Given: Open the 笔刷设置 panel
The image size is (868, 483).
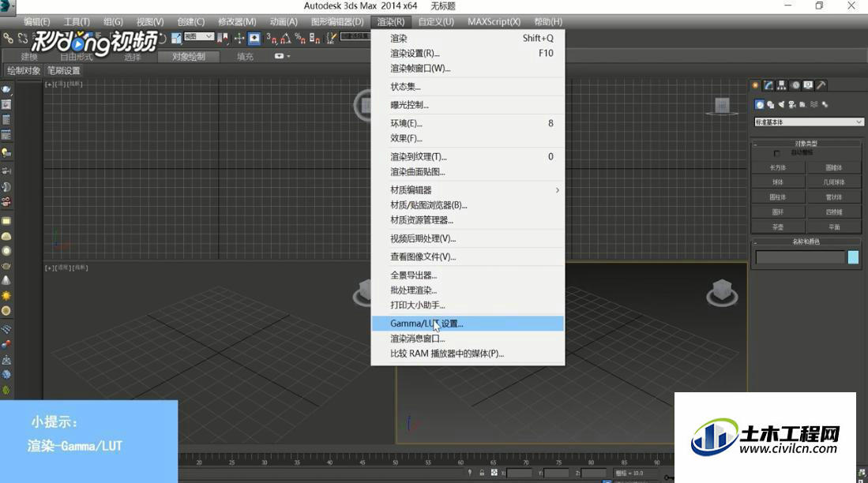Looking at the screenshot, I should (x=64, y=71).
